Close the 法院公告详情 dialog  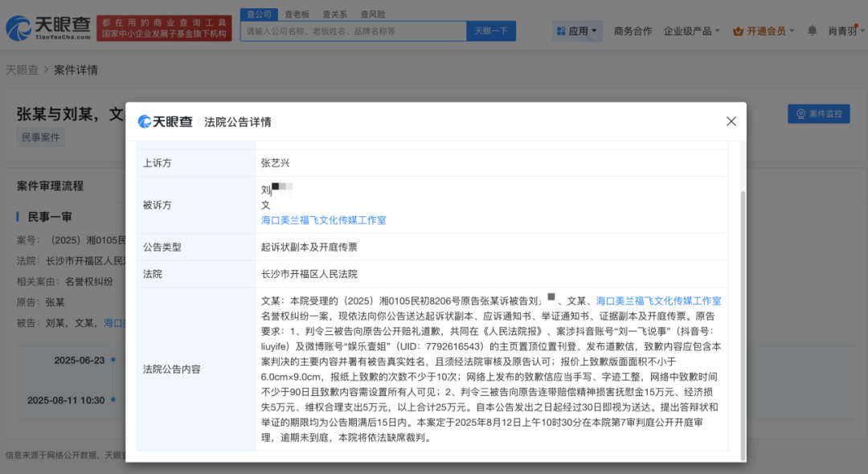coord(731,121)
